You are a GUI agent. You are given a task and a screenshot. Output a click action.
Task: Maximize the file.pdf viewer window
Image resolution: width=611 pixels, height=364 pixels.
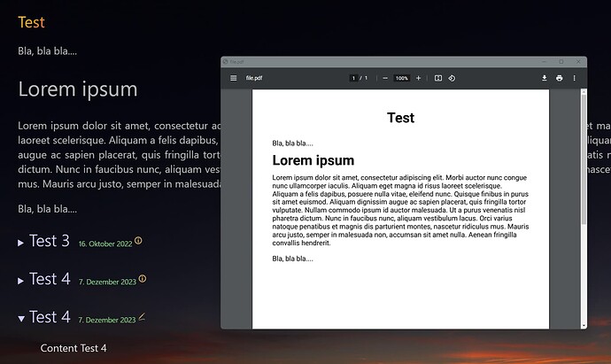tap(561, 61)
